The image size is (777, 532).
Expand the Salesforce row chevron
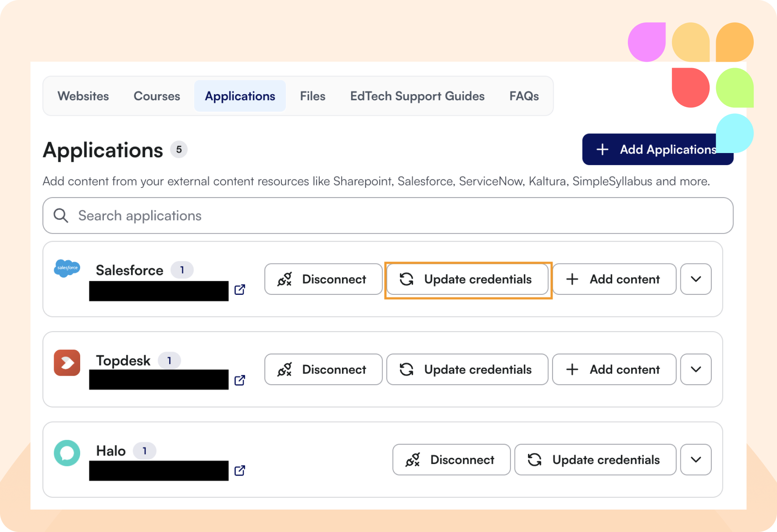click(696, 279)
